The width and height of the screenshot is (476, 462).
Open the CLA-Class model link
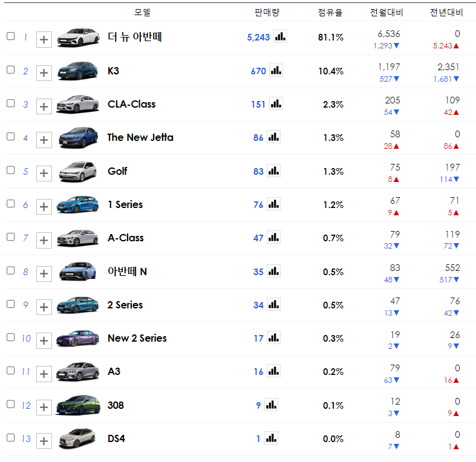(131, 104)
